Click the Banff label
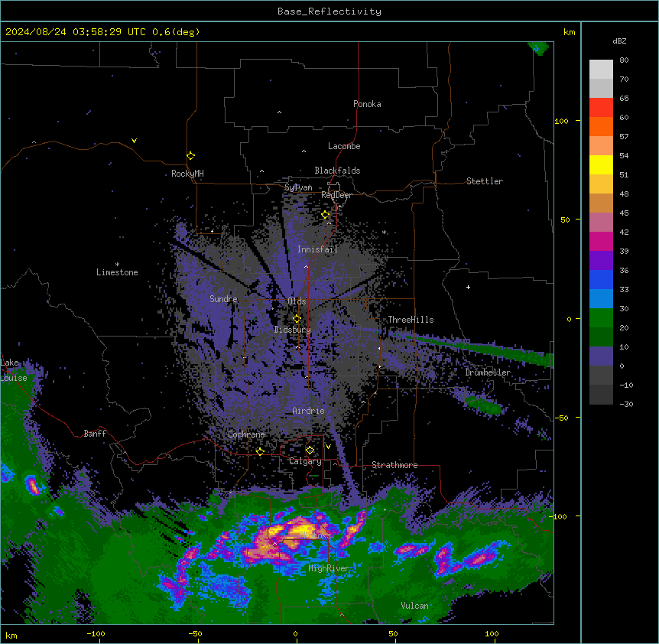Viewport: 659px width, 644px height. click(x=95, y=434)
